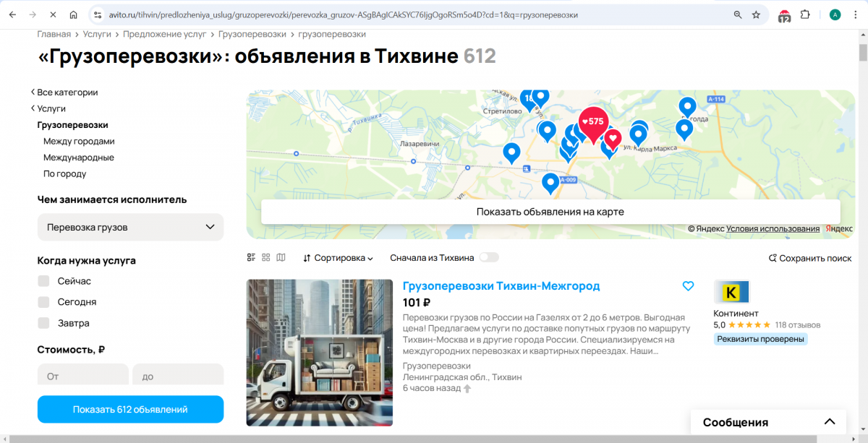
Task: Switch to grid view layout icon
Action: tap(266, 258)
